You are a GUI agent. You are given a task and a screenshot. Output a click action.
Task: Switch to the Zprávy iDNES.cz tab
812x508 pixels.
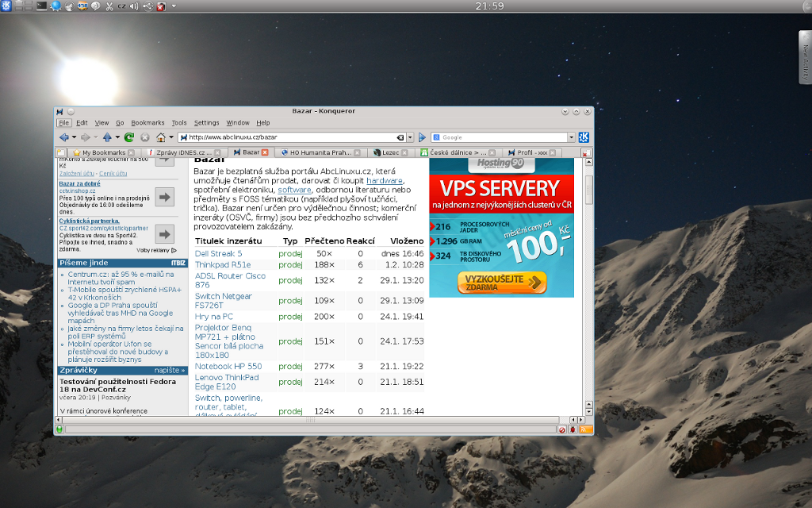(183, 153)
